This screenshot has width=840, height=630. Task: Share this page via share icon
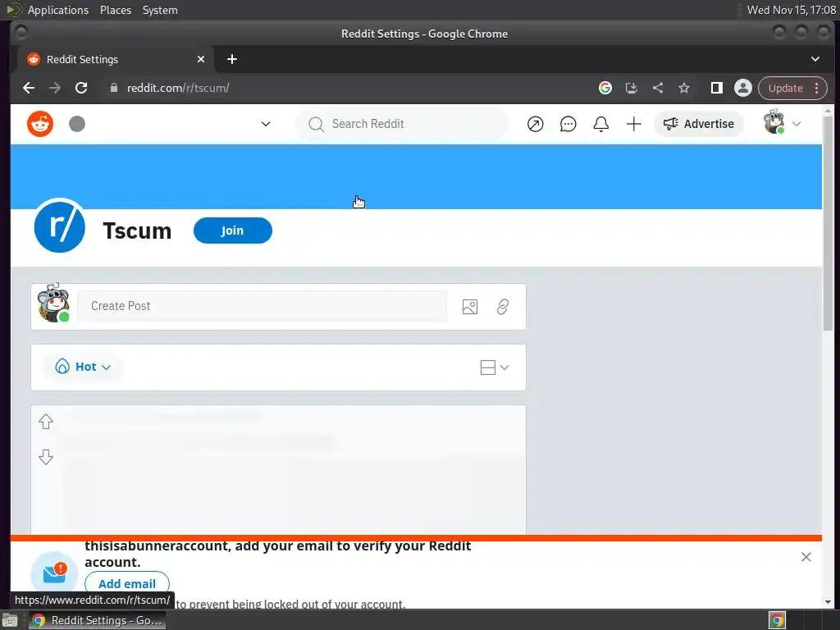click(658, 88)
